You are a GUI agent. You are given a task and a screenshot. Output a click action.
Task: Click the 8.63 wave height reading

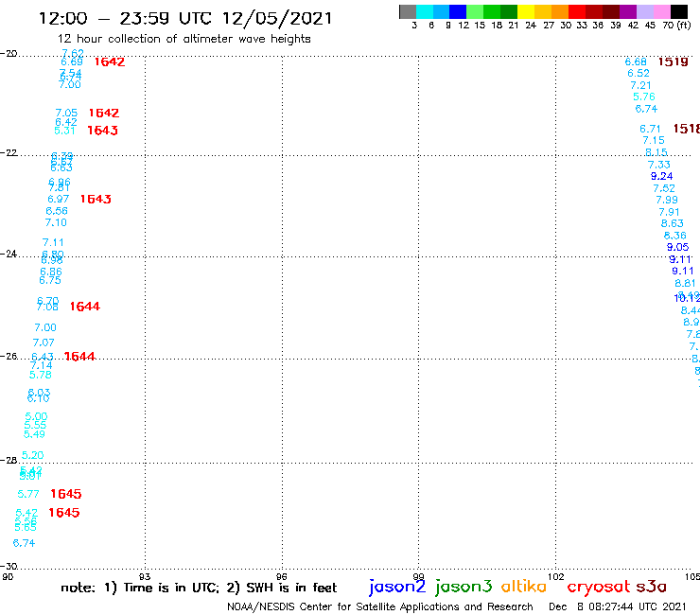pos(672,223)
